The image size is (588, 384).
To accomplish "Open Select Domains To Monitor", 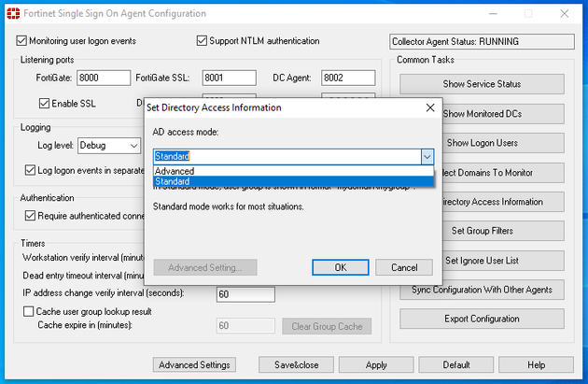I will click(503, 173).
